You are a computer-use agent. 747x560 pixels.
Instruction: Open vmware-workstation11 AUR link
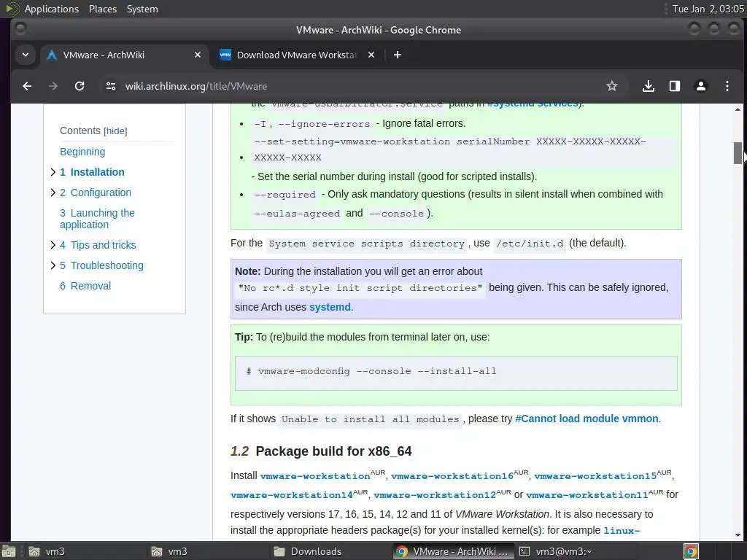(587, 495)
